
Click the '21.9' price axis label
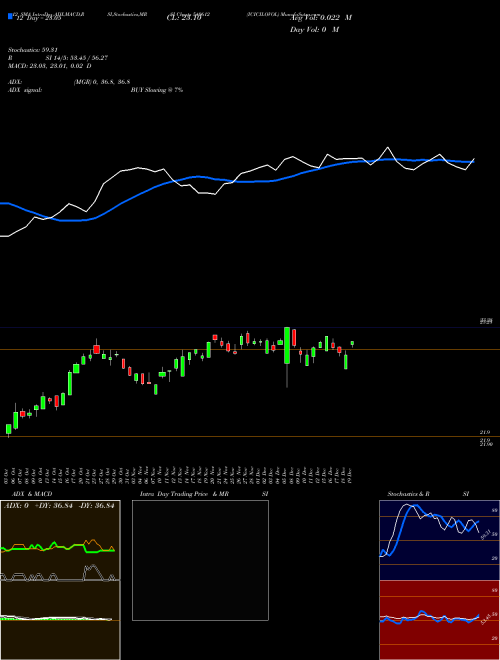pyautogui.click(x=484, y=432)
